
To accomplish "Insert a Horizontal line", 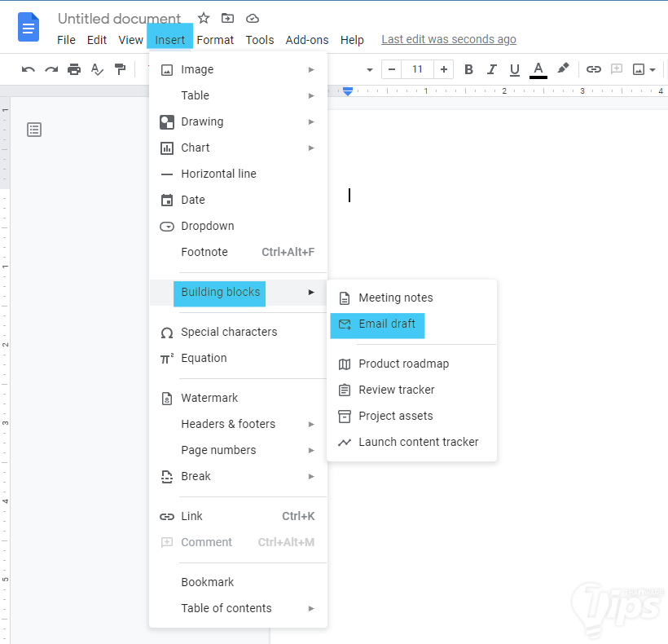I will [x=238, y=174].
